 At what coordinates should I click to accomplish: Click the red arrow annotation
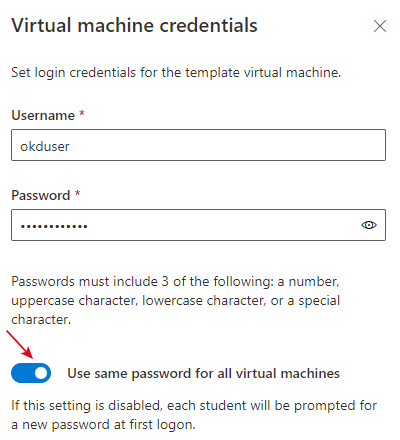20,344
